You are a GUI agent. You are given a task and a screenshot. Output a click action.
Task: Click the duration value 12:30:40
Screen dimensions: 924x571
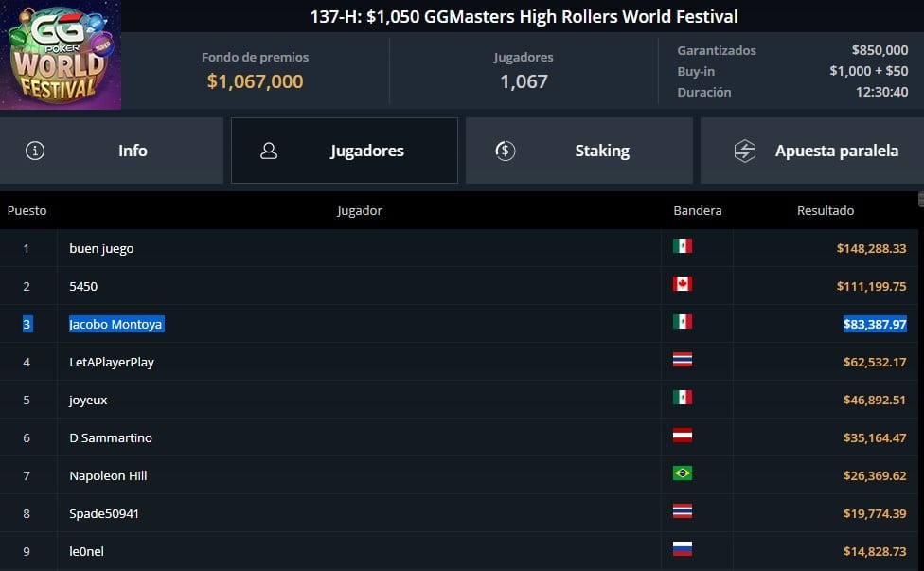pos(881,92)
